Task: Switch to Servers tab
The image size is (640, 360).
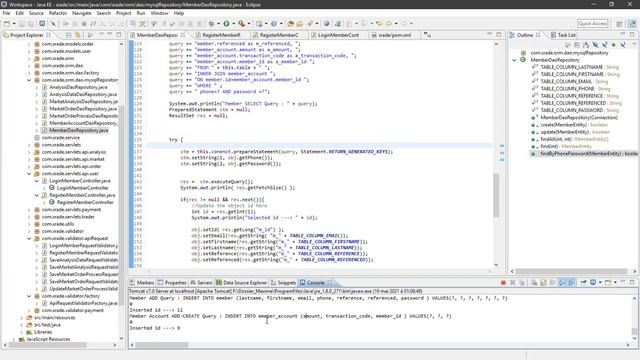Action: (201, 282)
